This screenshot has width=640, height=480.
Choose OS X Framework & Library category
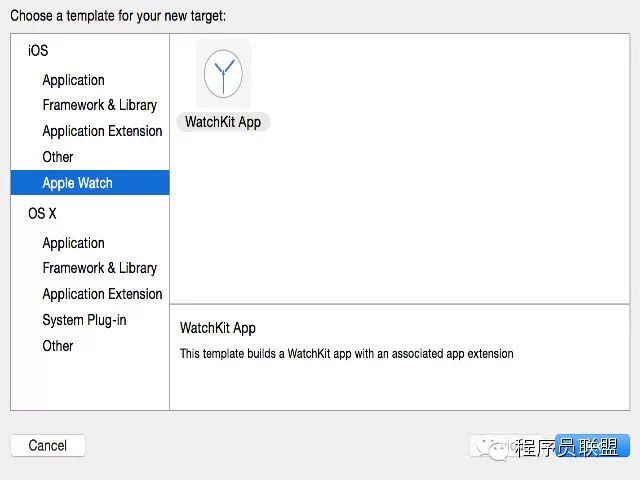pyautogui.click(x=100, y=268)
